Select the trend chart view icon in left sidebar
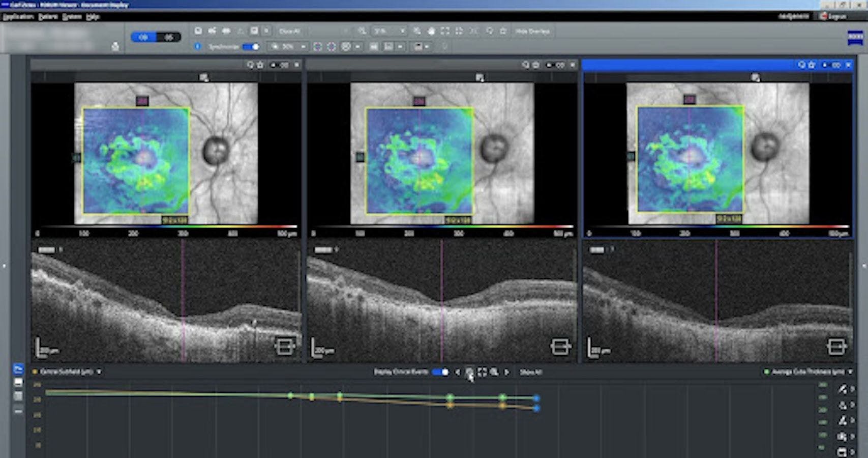 18,369
